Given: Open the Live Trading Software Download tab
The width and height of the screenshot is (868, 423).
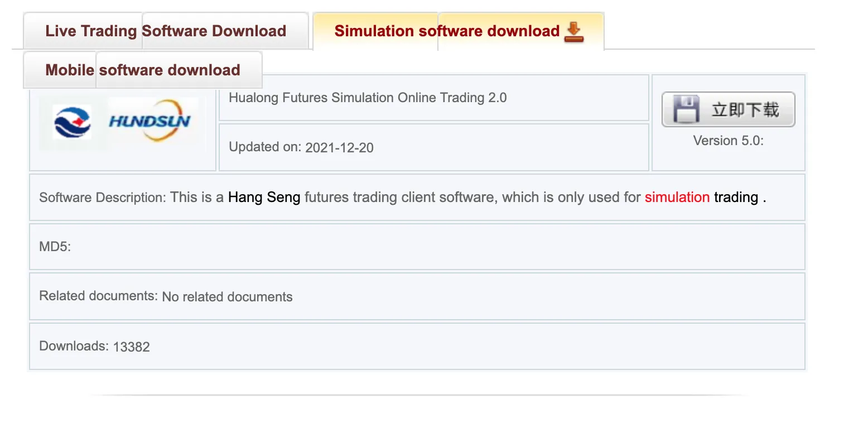Looking at the screenshot, I should 166,31.
